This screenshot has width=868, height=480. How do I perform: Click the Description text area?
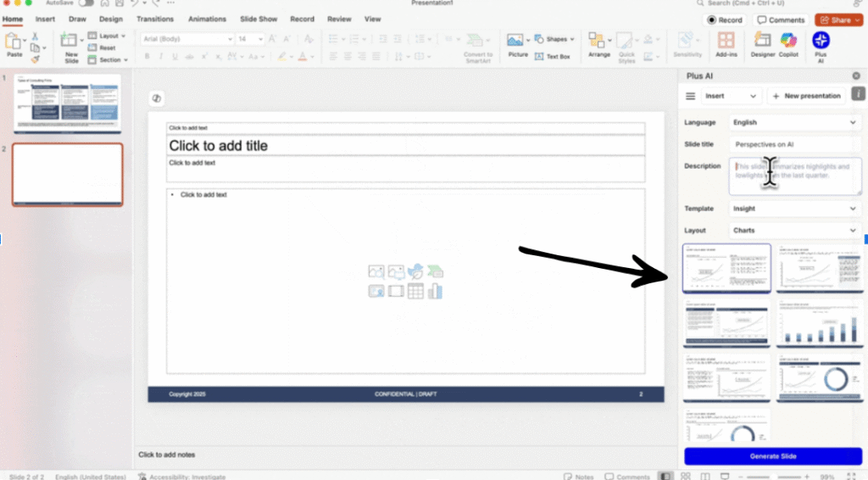coord(794,176)
